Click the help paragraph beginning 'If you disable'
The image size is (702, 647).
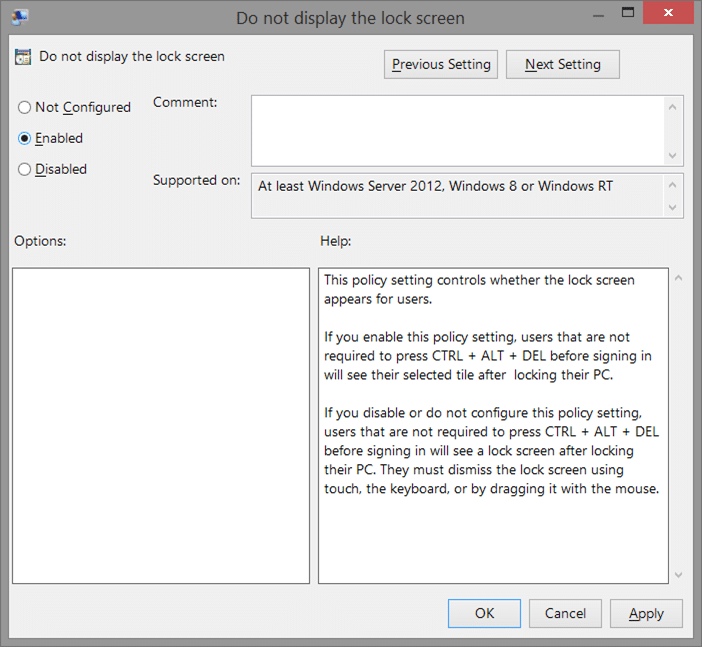pos(492,450)
